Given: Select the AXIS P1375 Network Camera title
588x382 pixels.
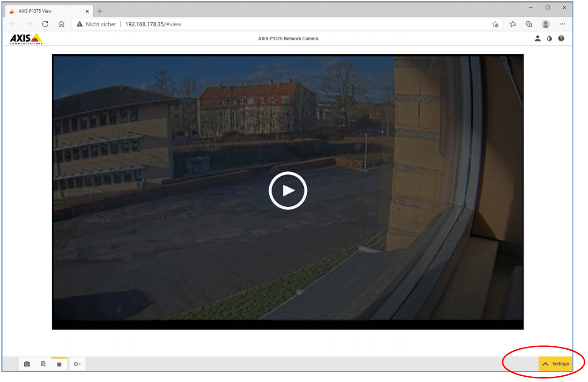Looking at the screenshot, I should tap(288, 38).
